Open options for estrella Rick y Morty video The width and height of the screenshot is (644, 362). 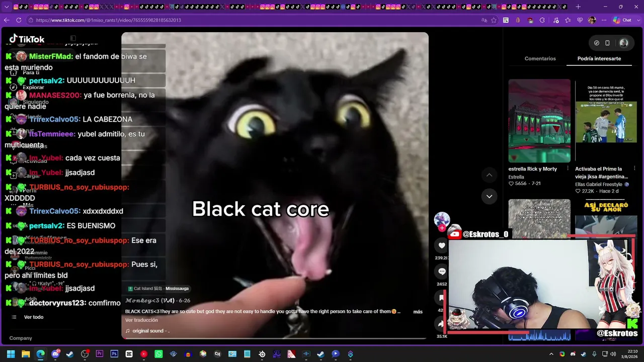point(568,168)
